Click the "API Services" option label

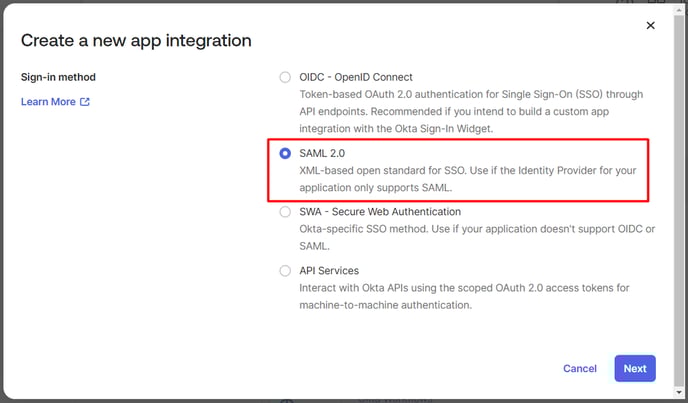click(x=328, y=270)
